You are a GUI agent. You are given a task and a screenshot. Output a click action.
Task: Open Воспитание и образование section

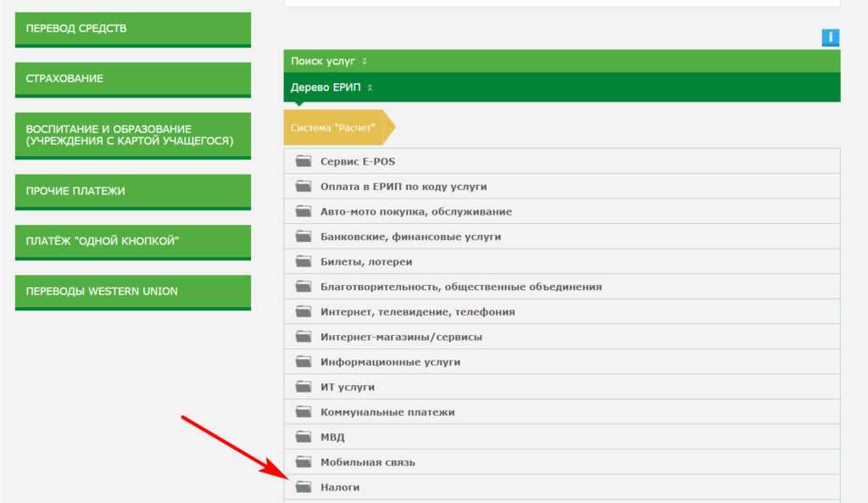click(x=133, y=135)
